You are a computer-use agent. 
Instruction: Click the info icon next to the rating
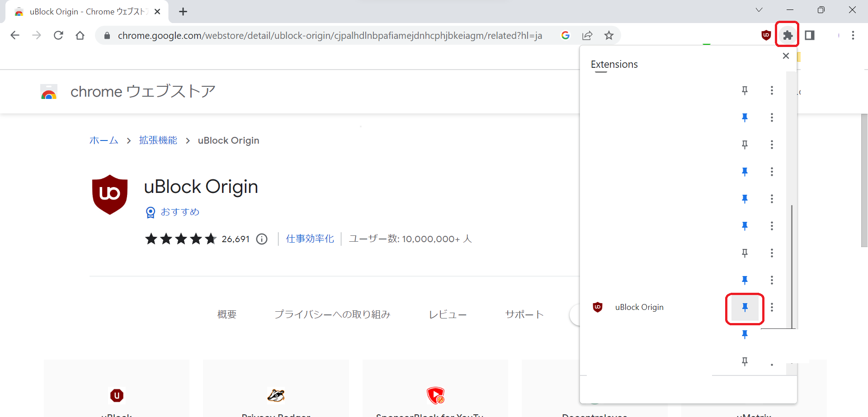(x=262, y=239)
